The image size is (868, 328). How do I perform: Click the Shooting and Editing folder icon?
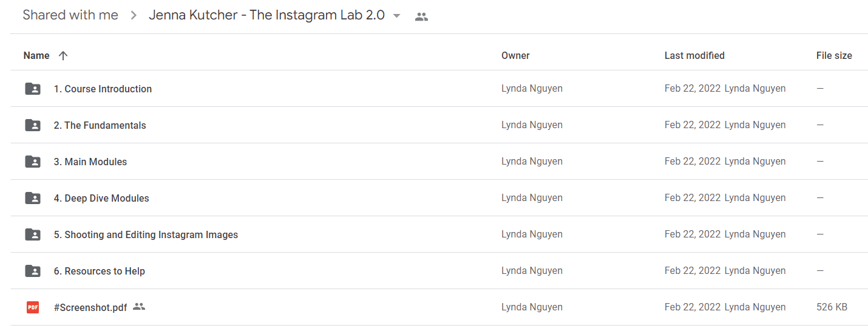pos(33,234)
